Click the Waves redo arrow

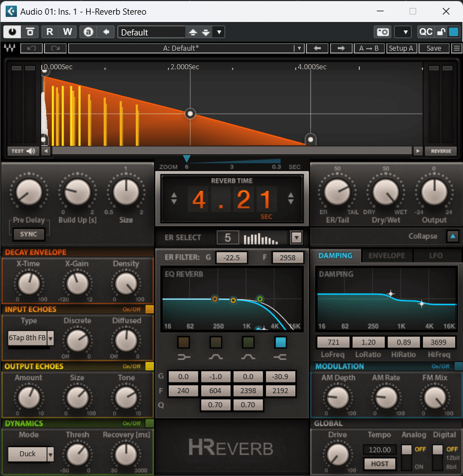coord(55,48)
